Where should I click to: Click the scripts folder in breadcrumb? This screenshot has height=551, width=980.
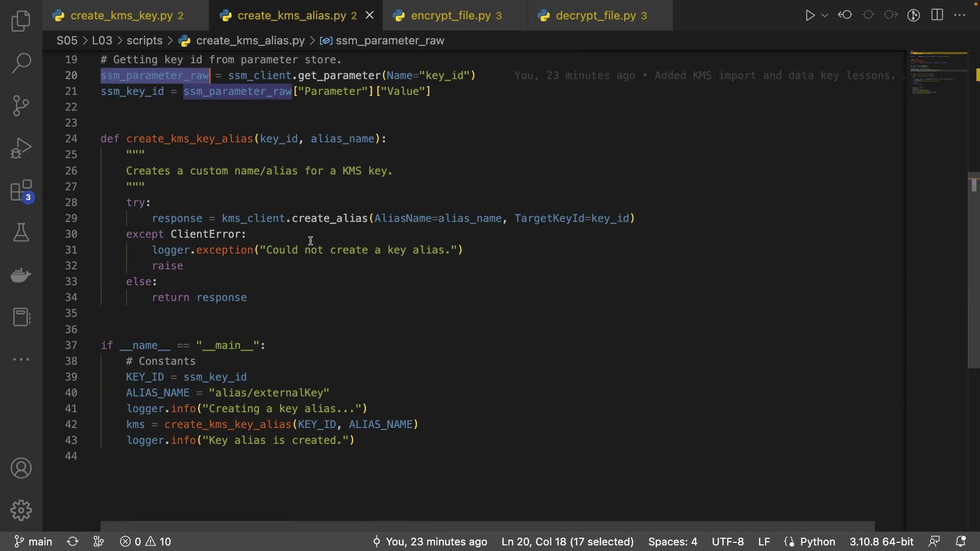[144, 41]
